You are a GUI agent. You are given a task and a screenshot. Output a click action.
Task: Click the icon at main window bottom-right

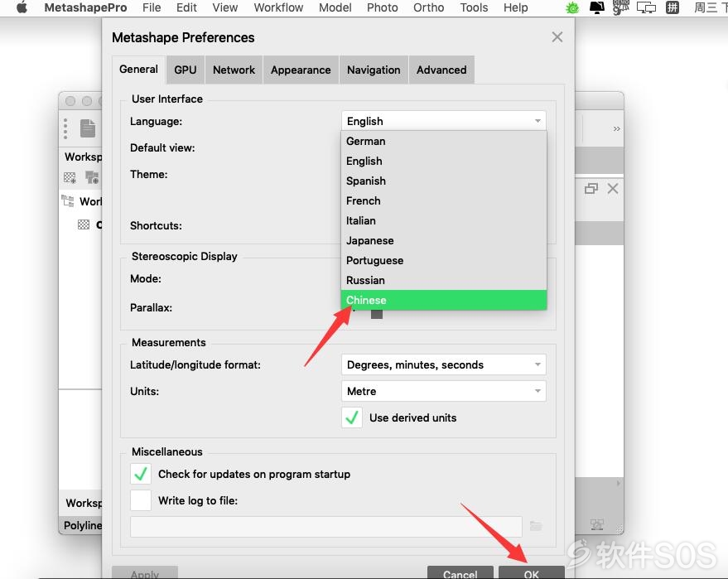click(597, 524)
